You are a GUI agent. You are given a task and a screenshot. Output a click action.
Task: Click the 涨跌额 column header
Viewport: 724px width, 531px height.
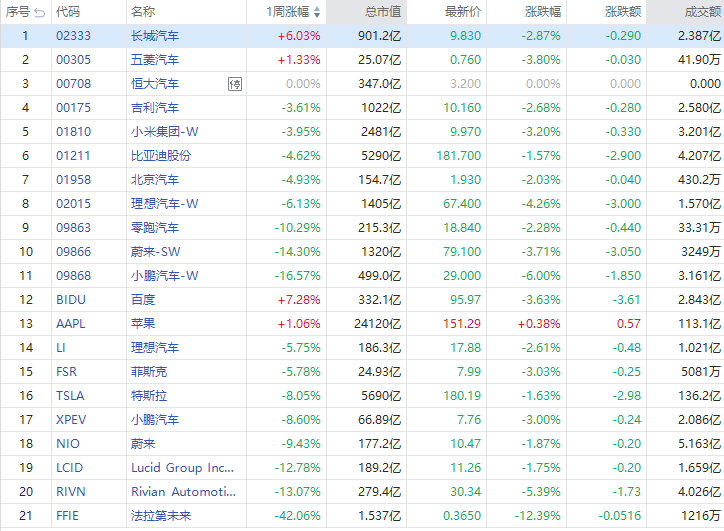[x=622, y=12]
